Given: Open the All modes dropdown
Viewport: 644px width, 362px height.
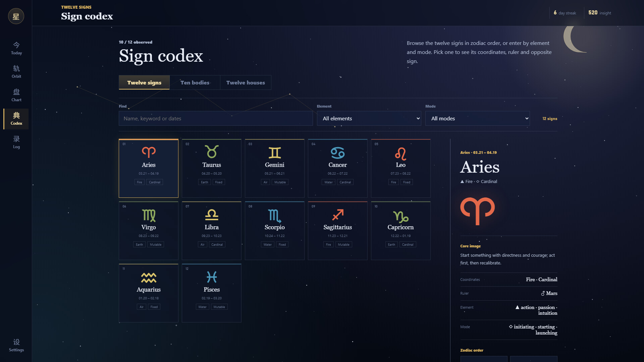Looking at the screenshot, I should (478, 118).
